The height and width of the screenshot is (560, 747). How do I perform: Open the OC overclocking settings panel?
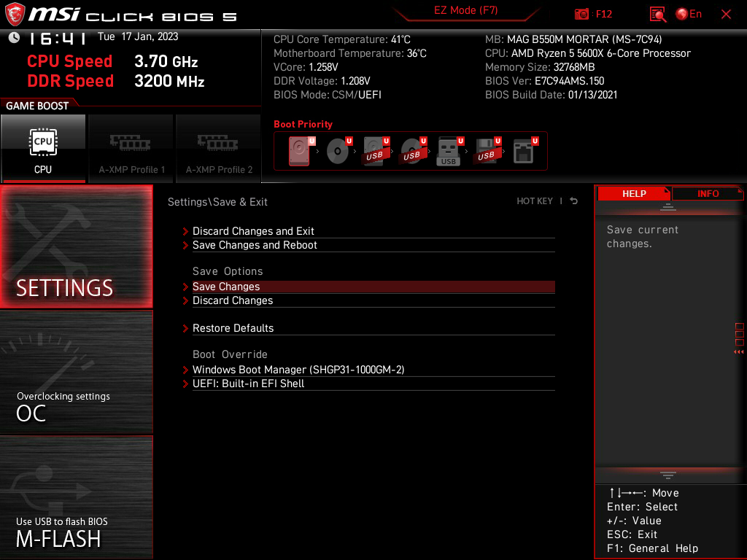click(77, 373)
